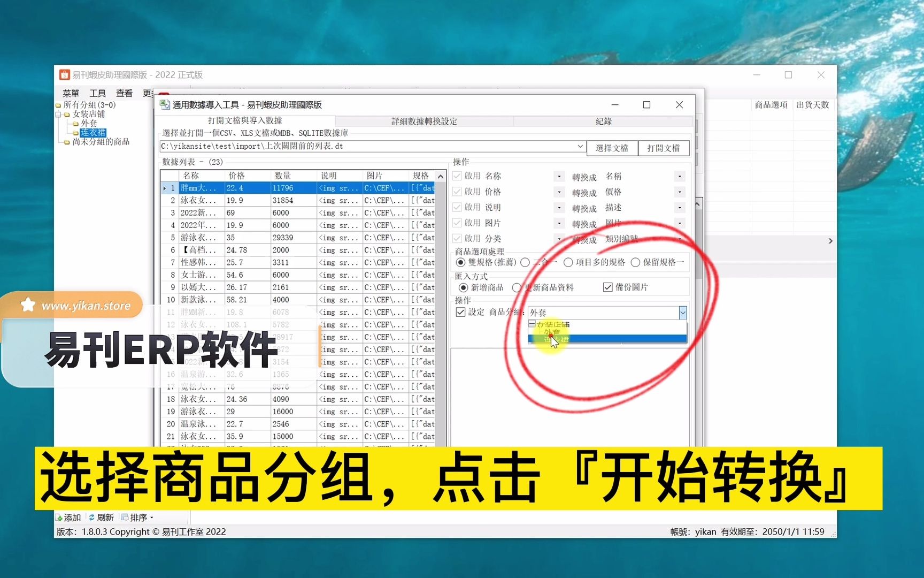Toggle the 啟用 价格 checkbox
This screenshot has width=924, height=578.
point(457,192)
